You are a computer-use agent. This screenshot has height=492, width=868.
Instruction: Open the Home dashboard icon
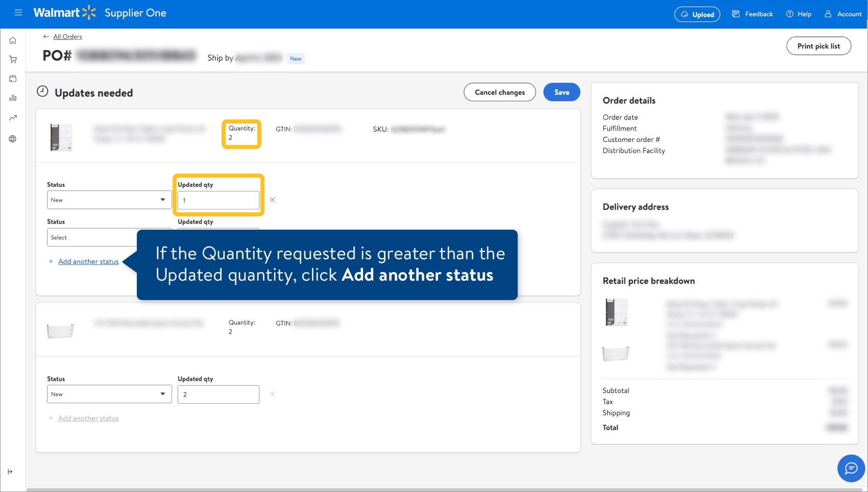coord(12,40)
